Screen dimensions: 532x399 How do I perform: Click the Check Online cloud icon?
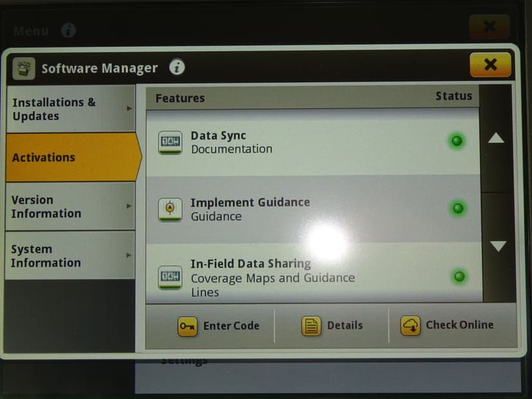[410, 326]
